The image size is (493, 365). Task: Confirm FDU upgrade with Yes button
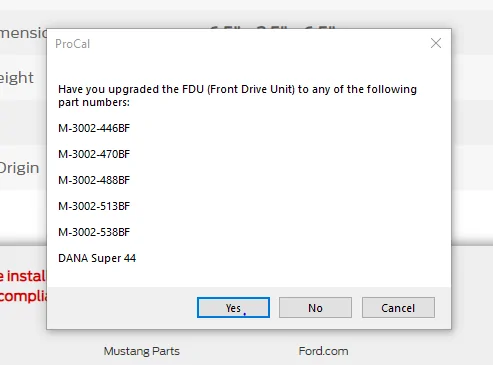click(x=233, y=307)
